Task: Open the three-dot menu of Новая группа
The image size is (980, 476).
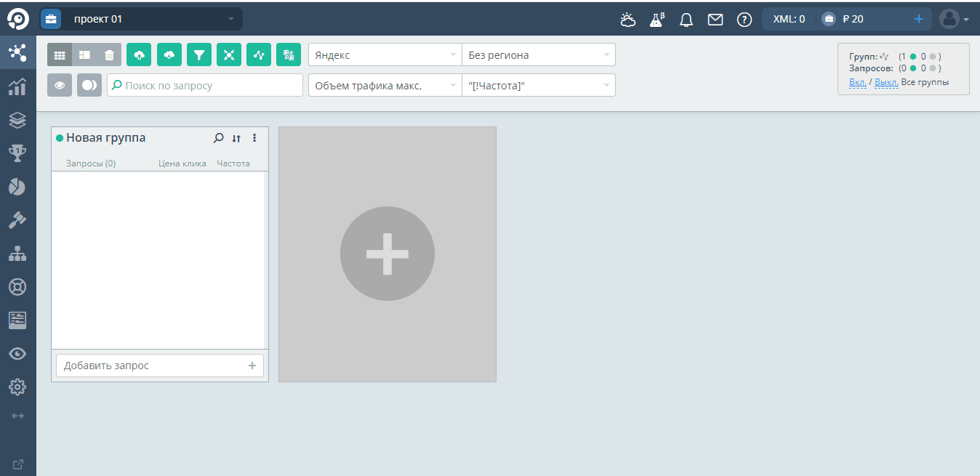Action: coord(254,138)
